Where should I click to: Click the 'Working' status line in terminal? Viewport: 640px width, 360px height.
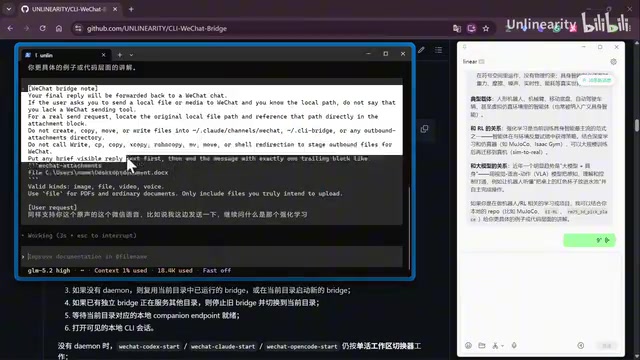pyautogui.click(x=82, y=236)
